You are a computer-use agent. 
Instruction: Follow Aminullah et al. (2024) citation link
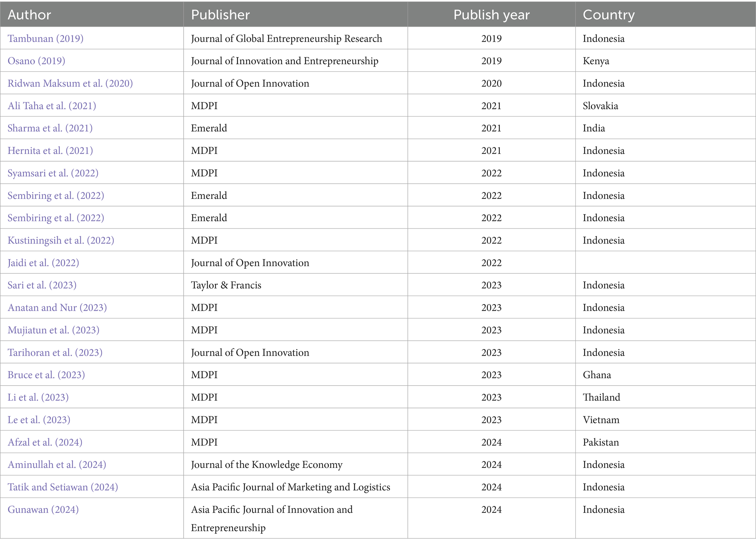tap(57, 465)
